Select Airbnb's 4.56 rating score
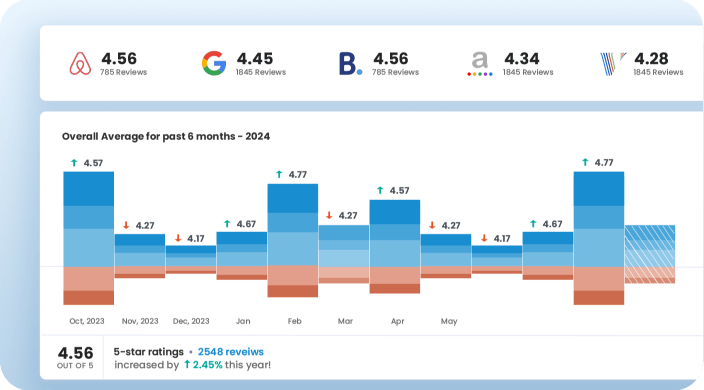Viewport: 704px width, 390px height. 119,59
